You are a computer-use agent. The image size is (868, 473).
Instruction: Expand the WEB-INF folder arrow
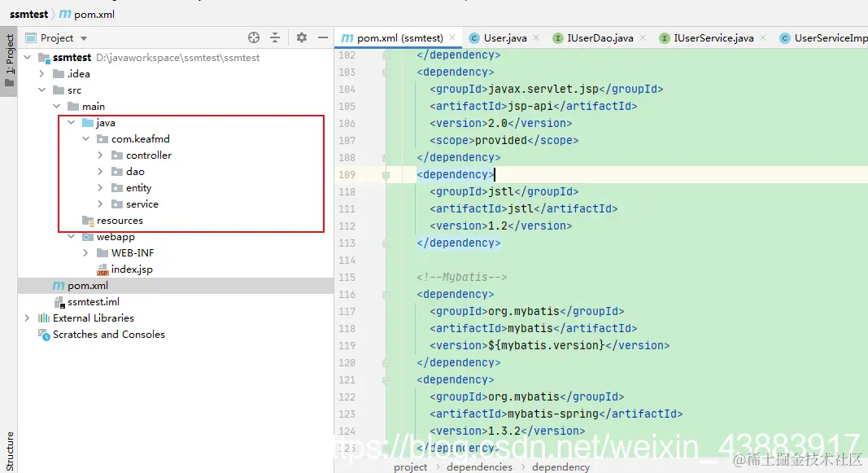(x=85, y=252)
